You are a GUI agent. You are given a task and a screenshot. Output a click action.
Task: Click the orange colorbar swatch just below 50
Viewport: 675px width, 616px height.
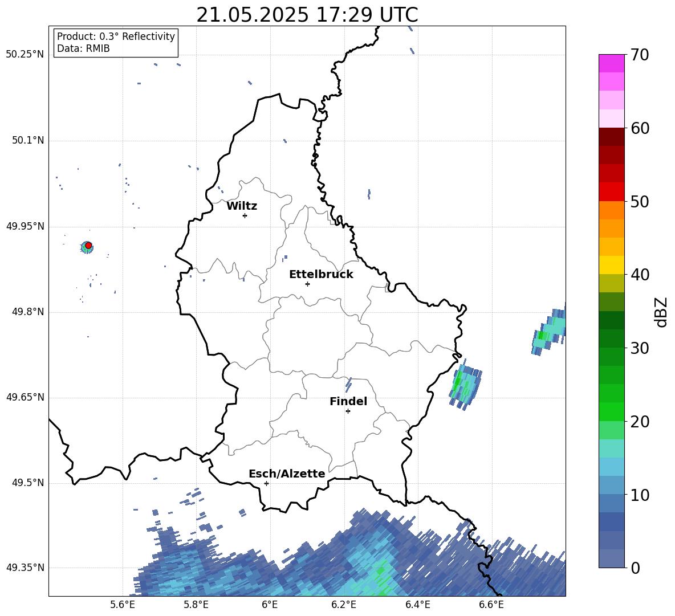[x=611, y=210]
